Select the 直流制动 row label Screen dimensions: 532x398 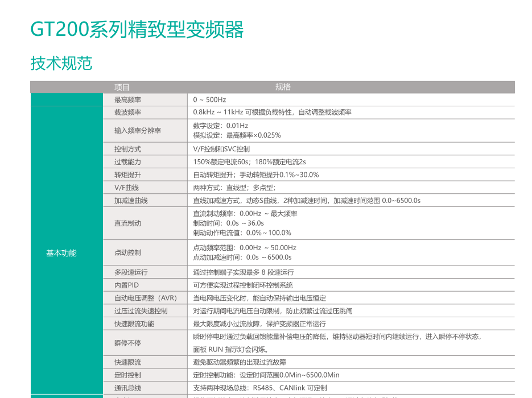pos(127,223)
